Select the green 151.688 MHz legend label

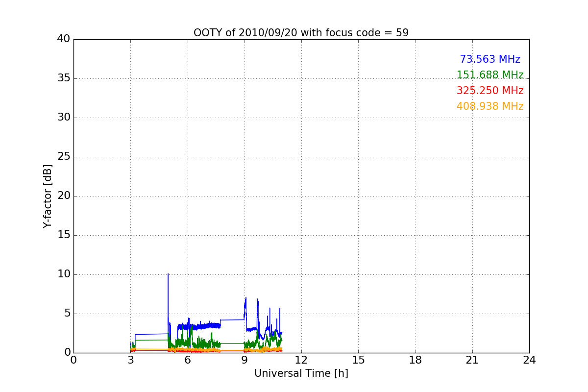pos(490,75)
